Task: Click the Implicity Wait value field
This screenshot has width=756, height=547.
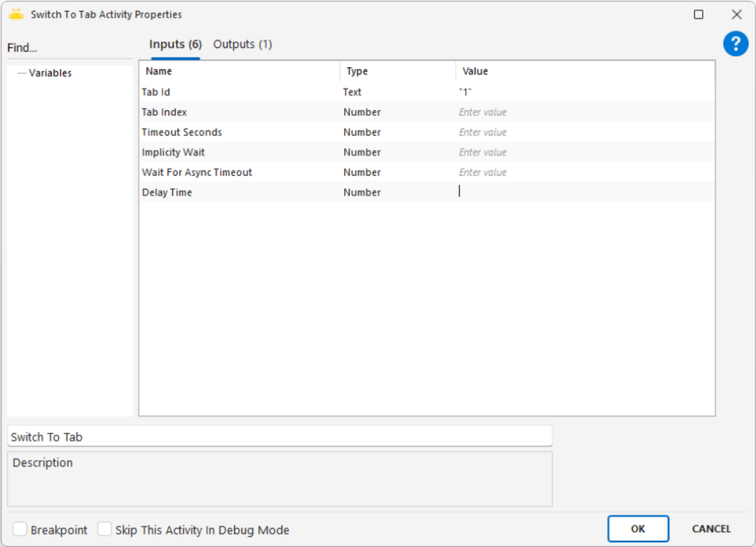Action: tap(583, 152)
